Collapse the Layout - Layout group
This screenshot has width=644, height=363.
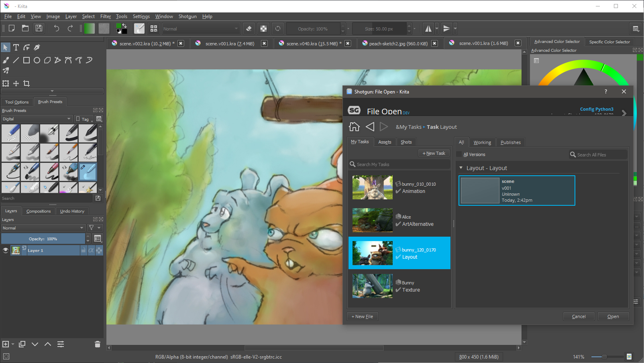(461, 168)
